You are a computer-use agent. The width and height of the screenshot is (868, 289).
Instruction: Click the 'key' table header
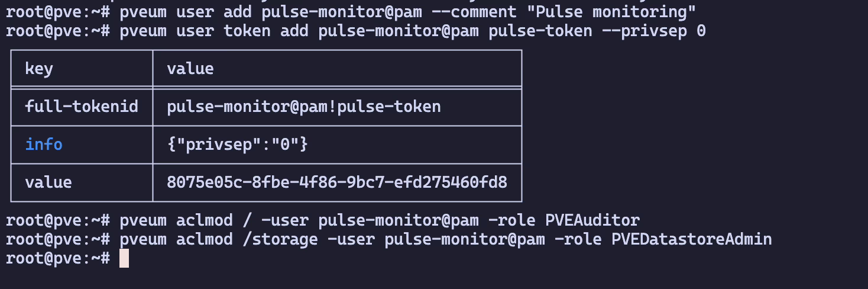(39, 69)
